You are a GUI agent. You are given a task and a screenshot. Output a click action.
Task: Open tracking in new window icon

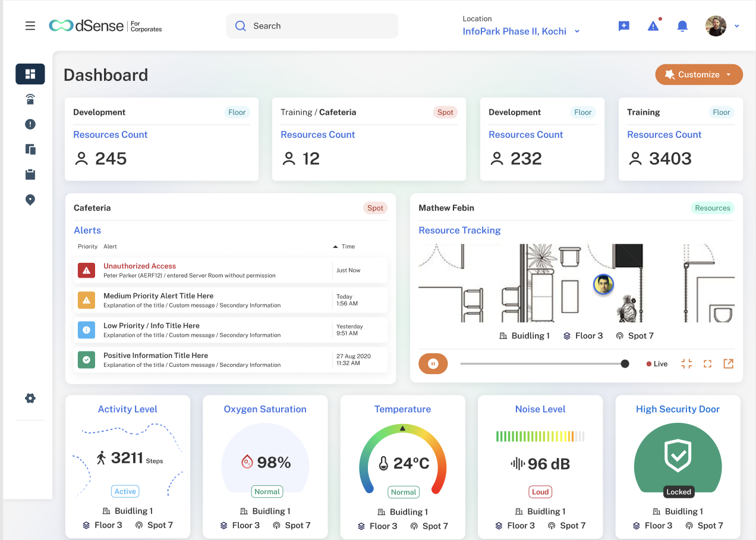(x=728, y=364)
